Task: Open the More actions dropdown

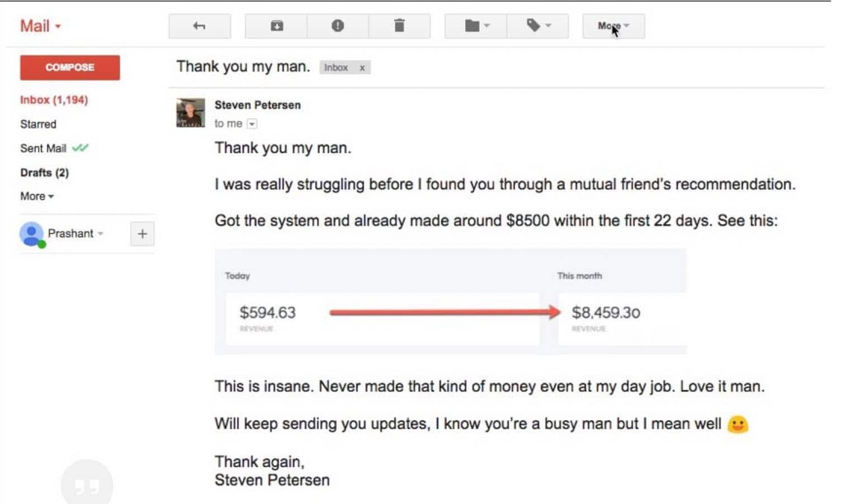Action: (x=613, y=26)
